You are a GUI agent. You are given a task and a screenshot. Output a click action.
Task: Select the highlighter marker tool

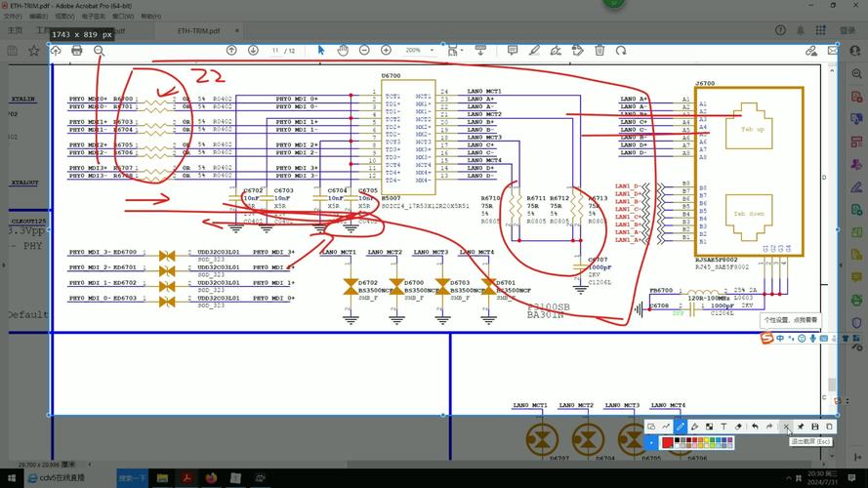click(x=694, y=427)
